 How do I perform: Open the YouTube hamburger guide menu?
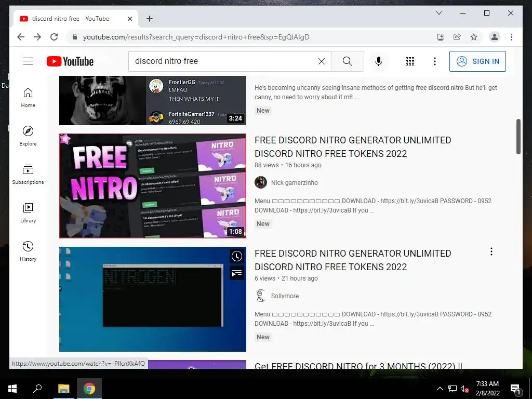coord(28,61)
